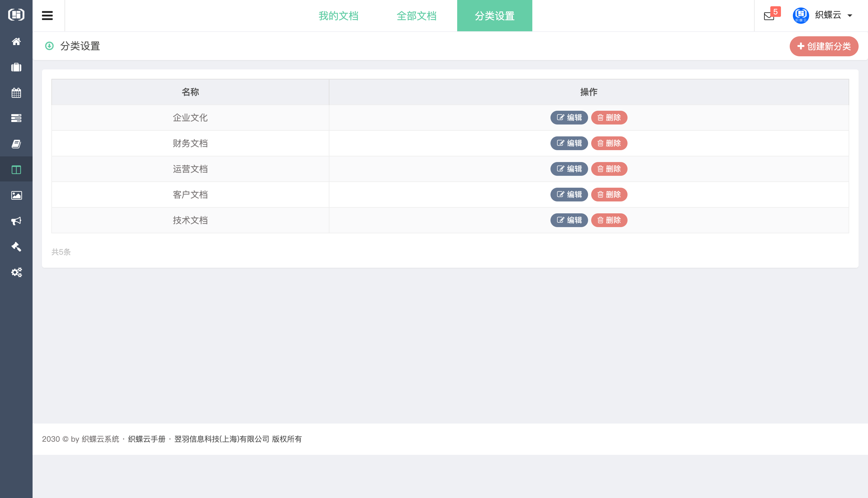Delete the 技术文档 category
This screenshot has height=498, width=868.
coord(609,220)
